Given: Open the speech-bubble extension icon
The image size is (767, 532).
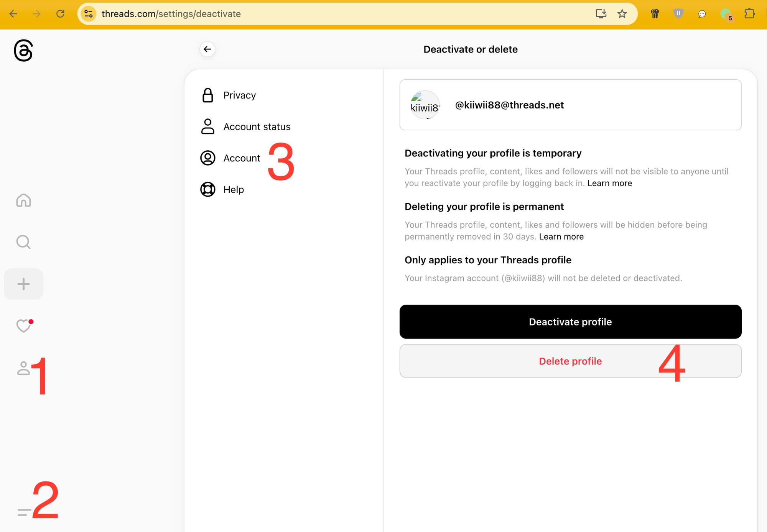Looking at the screenshot, I should (x=702, y=14).
